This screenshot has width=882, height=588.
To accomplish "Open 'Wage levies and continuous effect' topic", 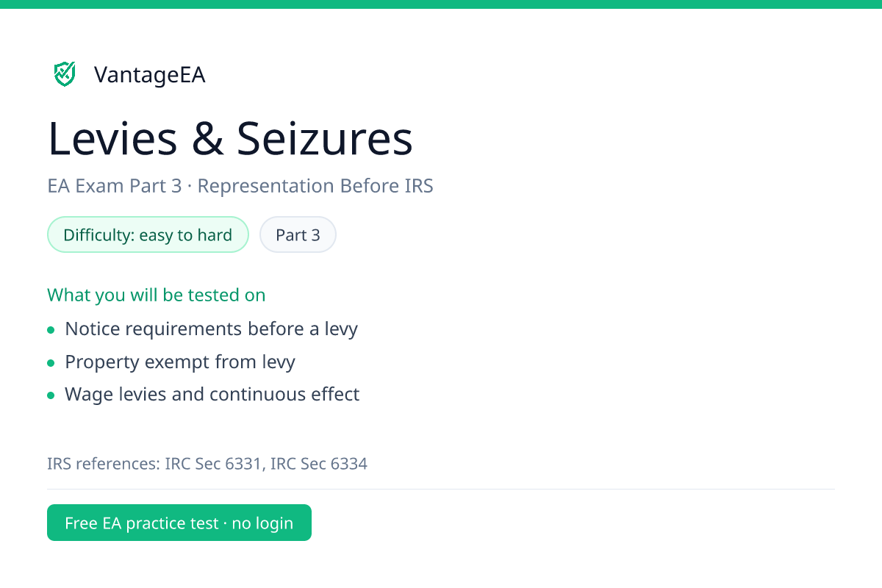I will pyautogui.click(x=212, y=394).
